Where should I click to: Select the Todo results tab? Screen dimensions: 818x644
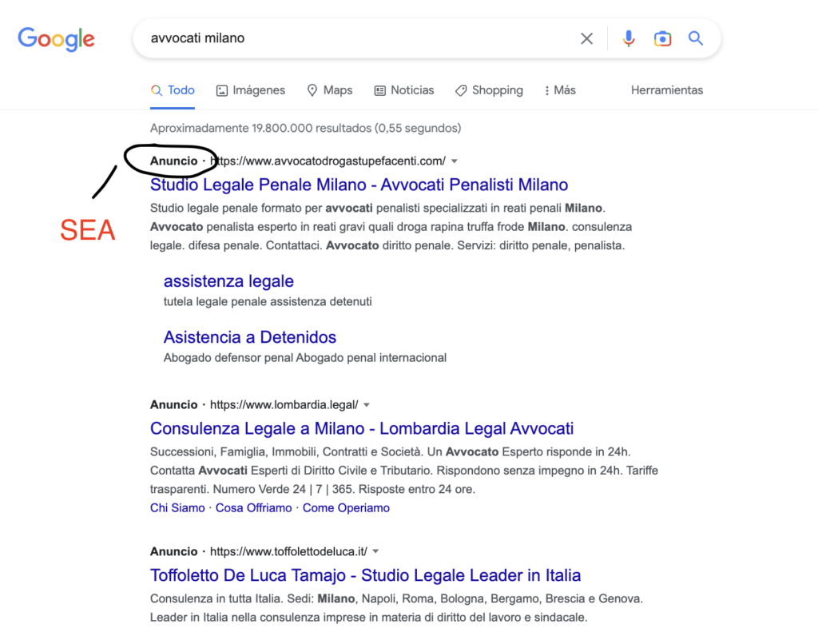pos(173,90)
